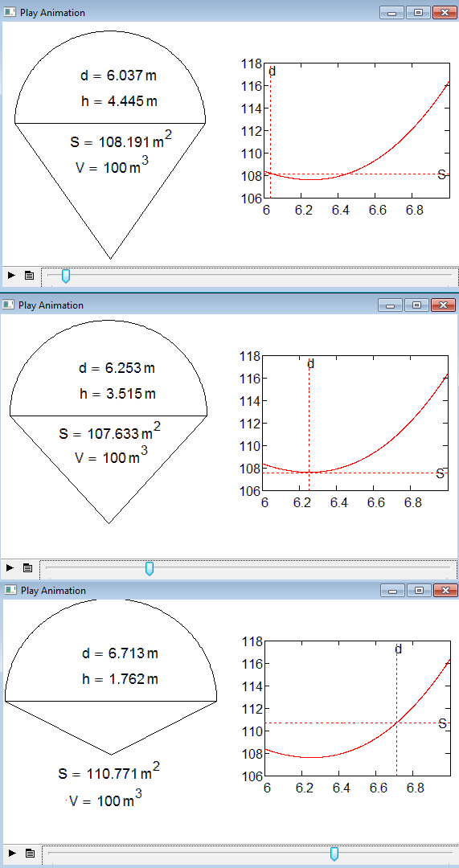Viewport: 459px width, 868px height.
Task: Click y-axis tick '118' in the d = 6.037 m window
Action: [x=252, y=63]
